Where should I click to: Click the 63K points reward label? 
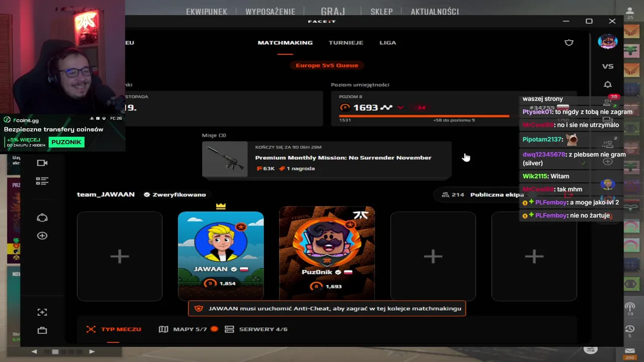tap(266, 168)
